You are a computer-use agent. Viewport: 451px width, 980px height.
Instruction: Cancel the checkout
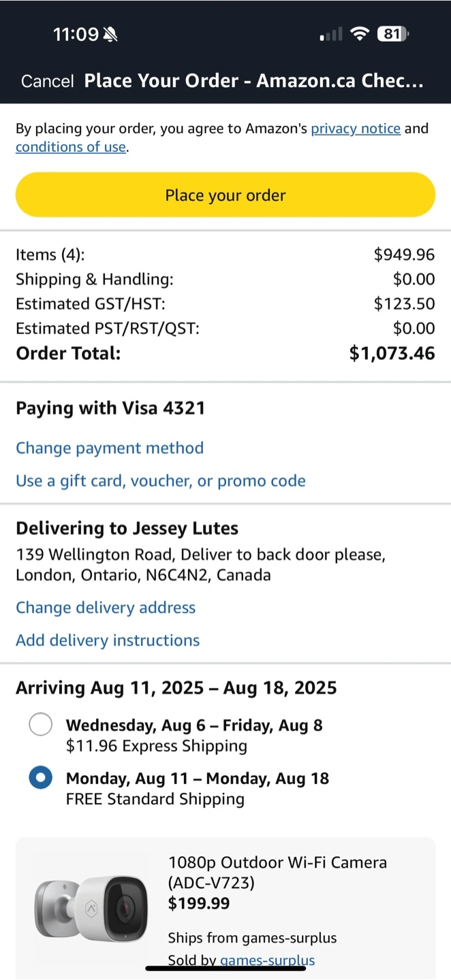(47, 82)
